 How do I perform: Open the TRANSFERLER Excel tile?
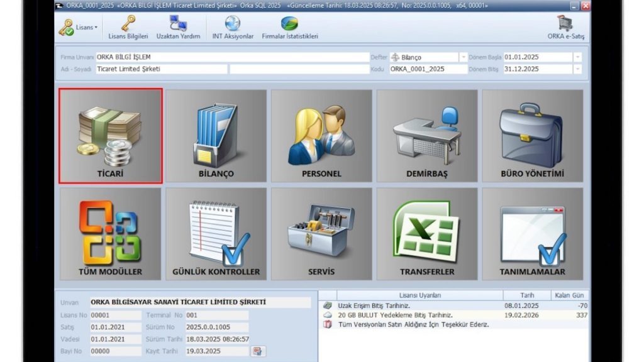[x=427, y=234]
